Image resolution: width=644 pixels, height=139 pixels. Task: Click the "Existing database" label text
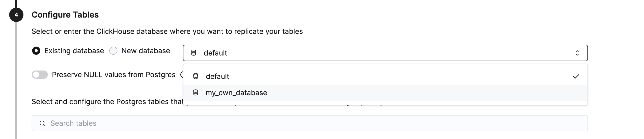tap(74, 51)
